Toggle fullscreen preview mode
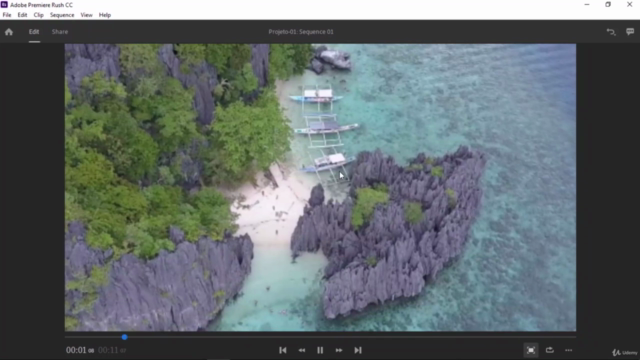The image size is (640, 360). coord(531,350)
